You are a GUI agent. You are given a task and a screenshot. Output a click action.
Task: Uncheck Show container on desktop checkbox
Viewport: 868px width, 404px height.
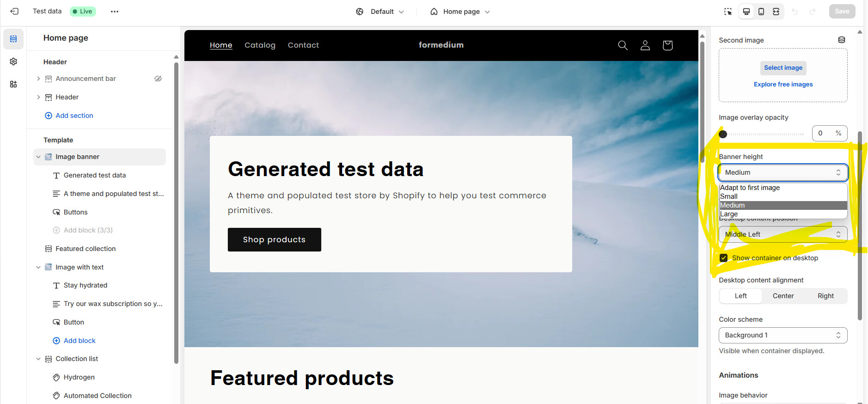(724, 258)
